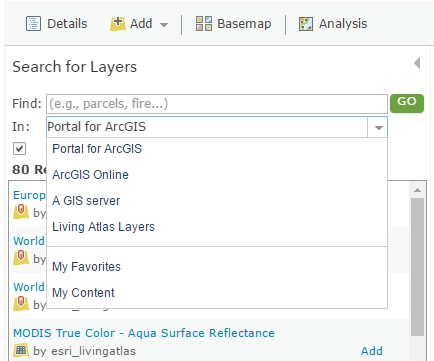Expand the Add dropdown arrow
Screen dimensions: 434x361
(164, 25)
